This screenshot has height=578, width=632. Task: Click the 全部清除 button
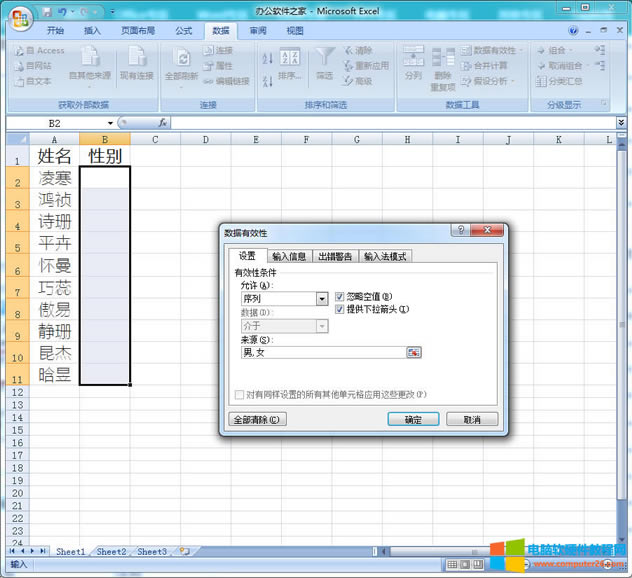click(257, 419)
